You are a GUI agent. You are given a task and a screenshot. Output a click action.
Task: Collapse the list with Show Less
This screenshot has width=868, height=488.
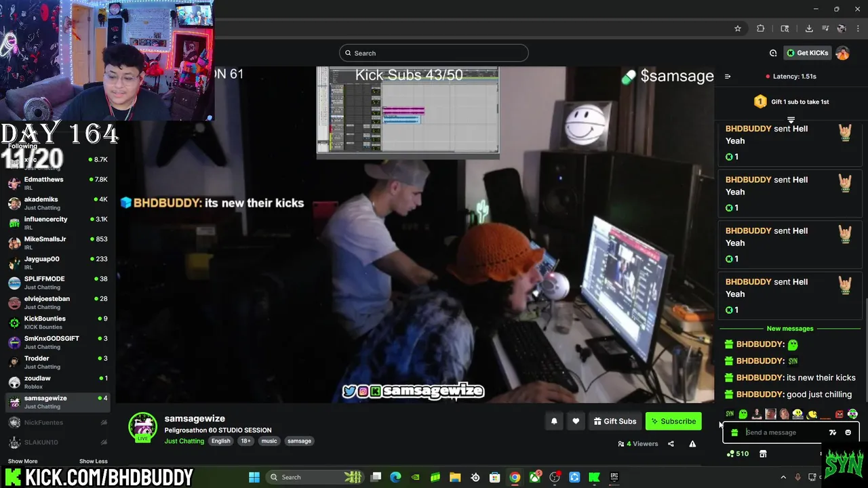point(93,462)
